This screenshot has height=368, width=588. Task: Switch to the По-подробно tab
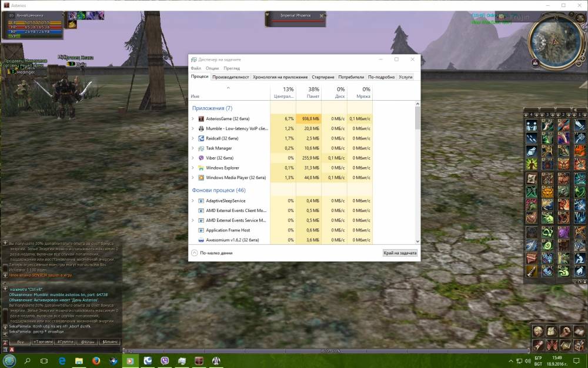pos(382,77)
